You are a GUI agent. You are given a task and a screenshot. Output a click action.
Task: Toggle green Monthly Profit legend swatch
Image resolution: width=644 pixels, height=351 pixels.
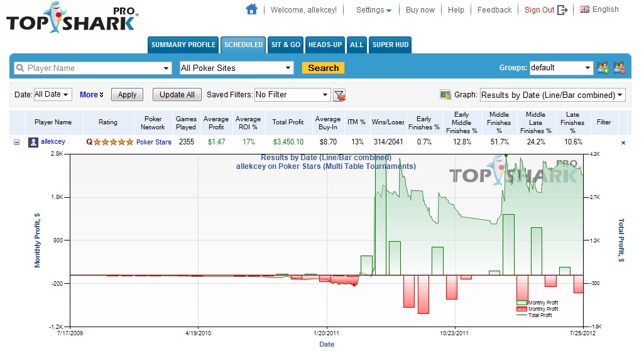(521, 303)
